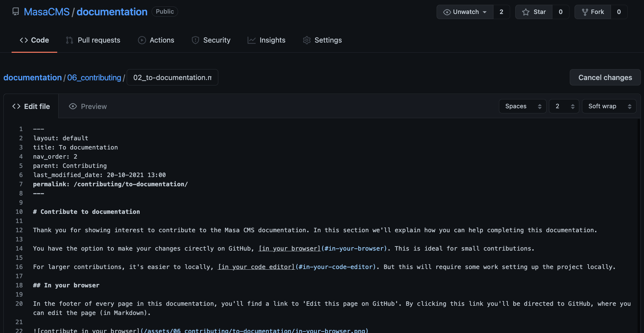Open the Pull requests tab
The image size is (644, 333).
pyautogui.click(x=93, y=40)
